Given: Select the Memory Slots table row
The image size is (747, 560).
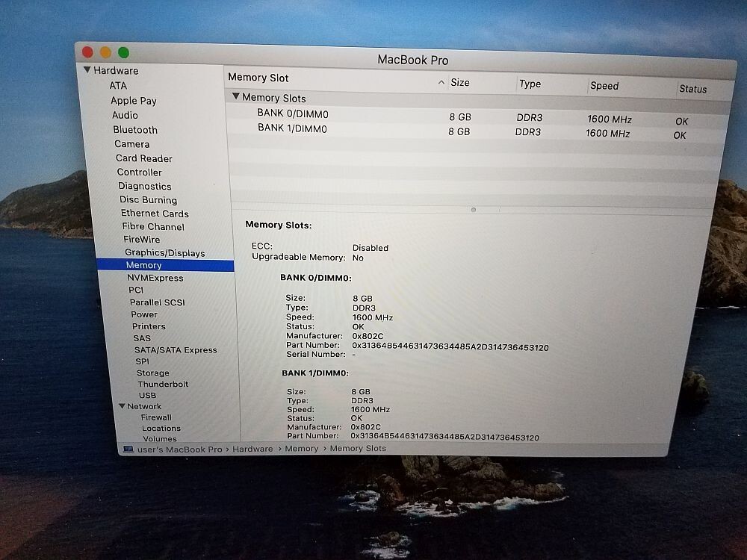Looking at the screenshot, I should tap(479, 99).
